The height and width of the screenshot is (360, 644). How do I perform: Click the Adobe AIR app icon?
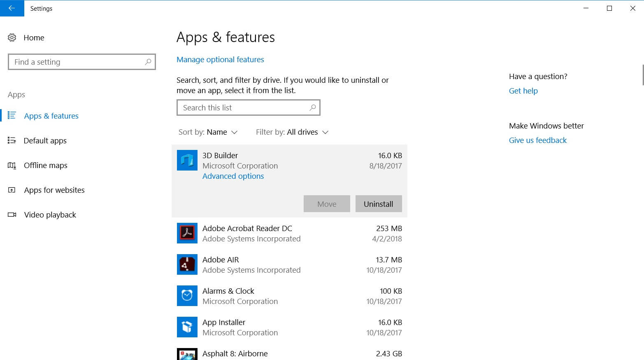pyautogui.click(x=187, y=264)
